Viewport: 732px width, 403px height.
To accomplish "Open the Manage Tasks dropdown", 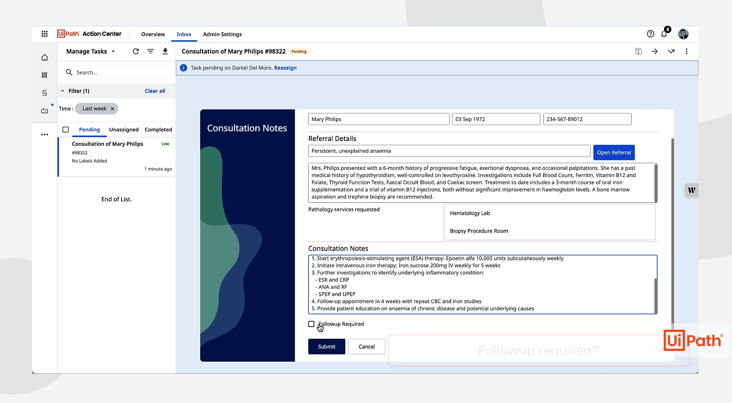I will pyautogui.click(x=91, y=51).
